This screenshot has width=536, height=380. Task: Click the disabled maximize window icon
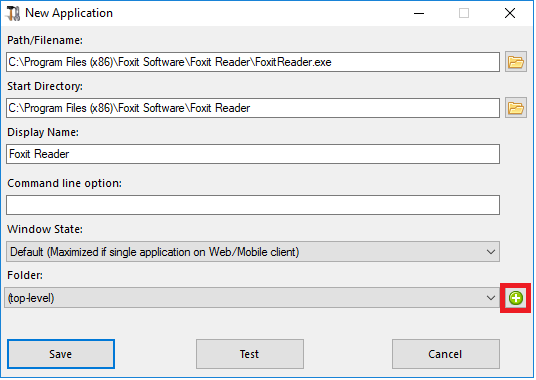point(464,13)
